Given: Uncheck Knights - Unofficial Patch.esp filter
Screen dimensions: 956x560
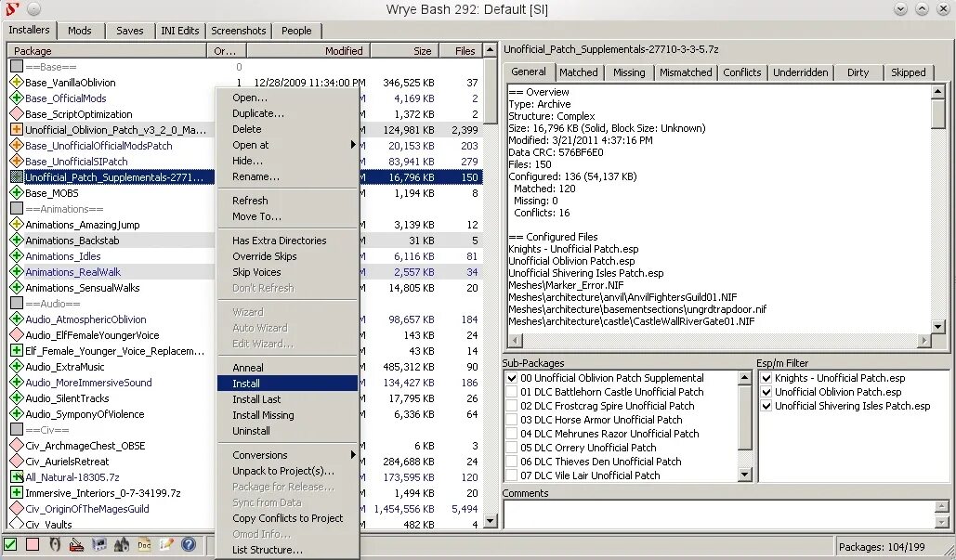Looking at the screenshot, I should [x=766, y=378].
